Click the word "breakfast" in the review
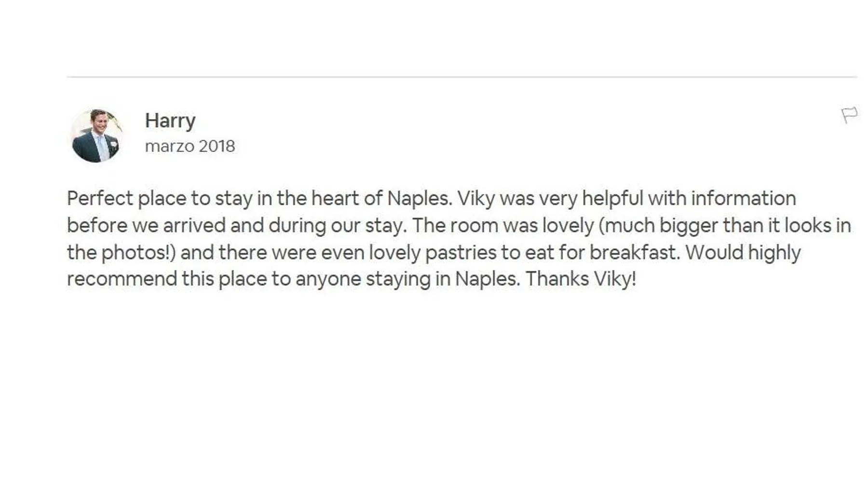Image resolution: width=868 pixels, height=482 pixels. click(x=634, y=253)
